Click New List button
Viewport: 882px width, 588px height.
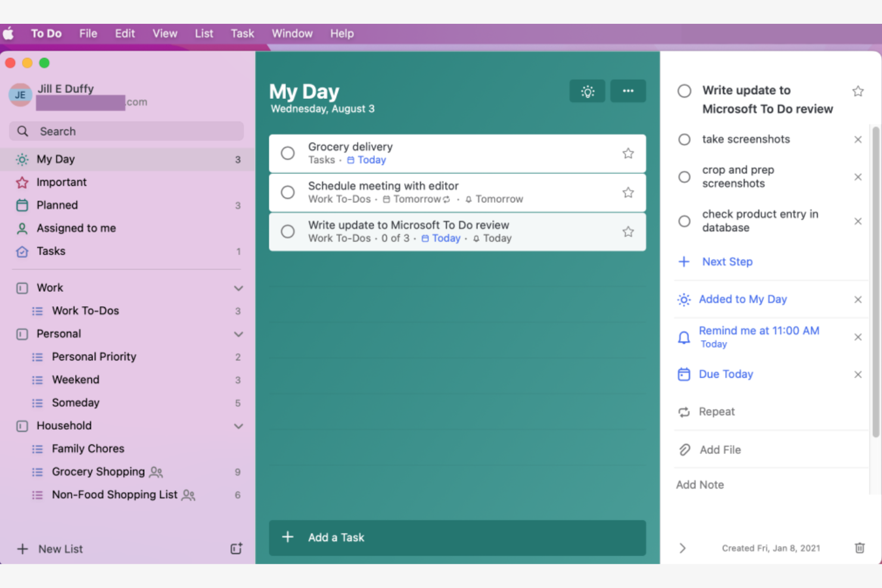pyautogui.click(x=50, y=549)
